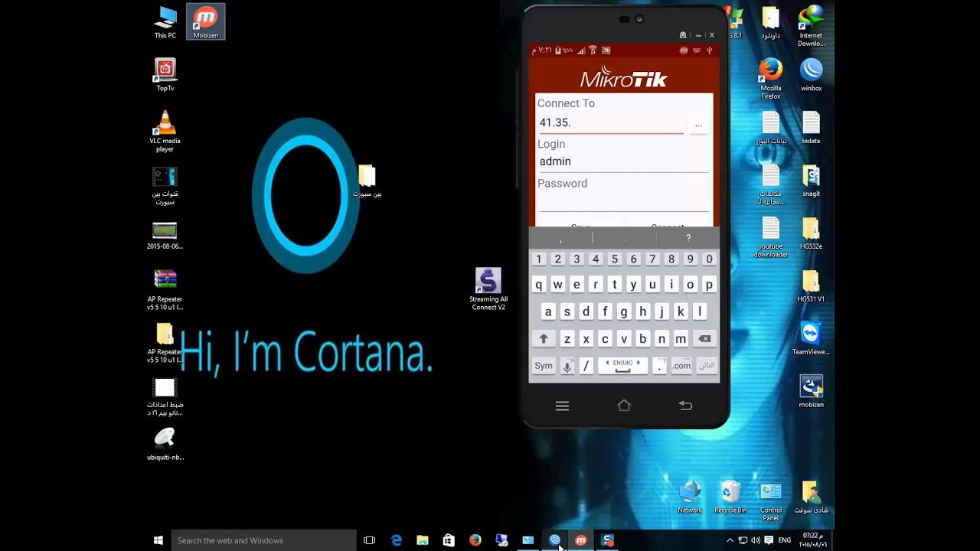
Task: Open This PC desktop icon
Action: (x=165, y=22)
